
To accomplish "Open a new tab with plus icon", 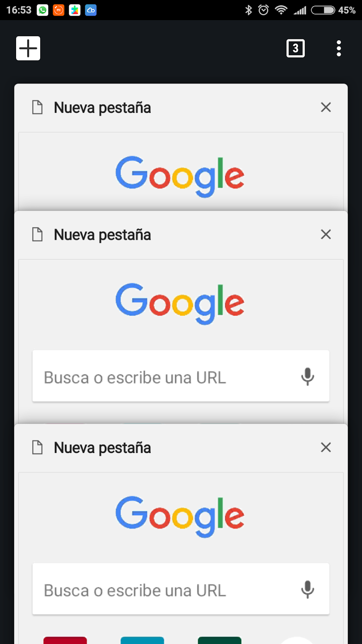I will 28,48.
